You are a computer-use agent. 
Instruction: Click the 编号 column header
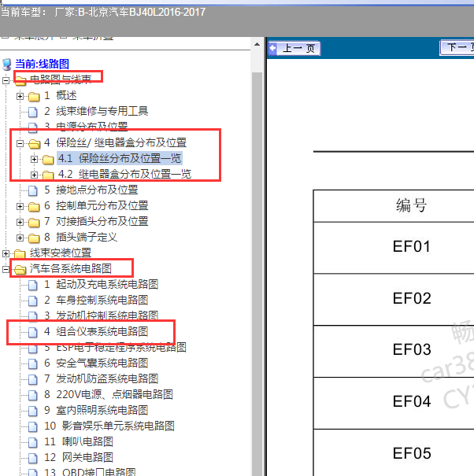(394, 206)
